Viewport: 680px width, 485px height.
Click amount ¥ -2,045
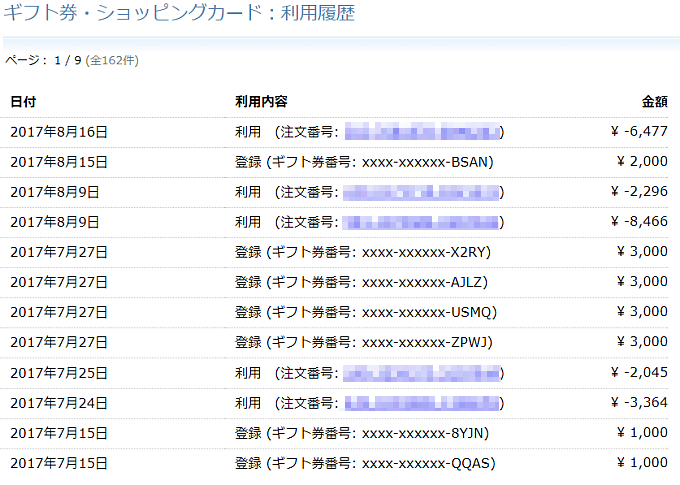coord(639,372)
